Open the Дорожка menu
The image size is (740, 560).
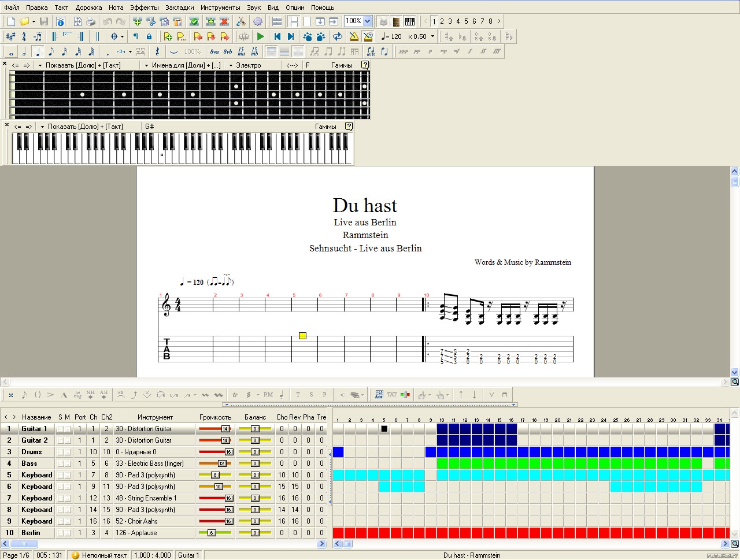[x=88, y=8]
